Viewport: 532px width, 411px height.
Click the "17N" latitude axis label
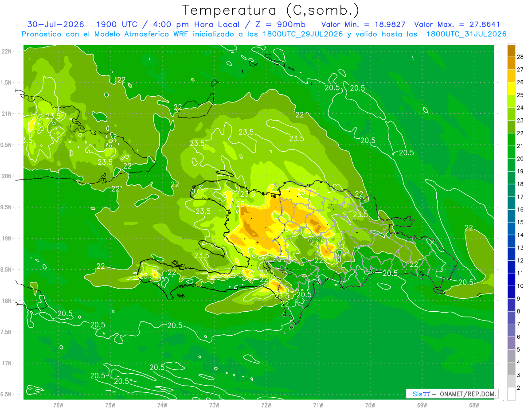pyautogui.click(x=7, y=363)
